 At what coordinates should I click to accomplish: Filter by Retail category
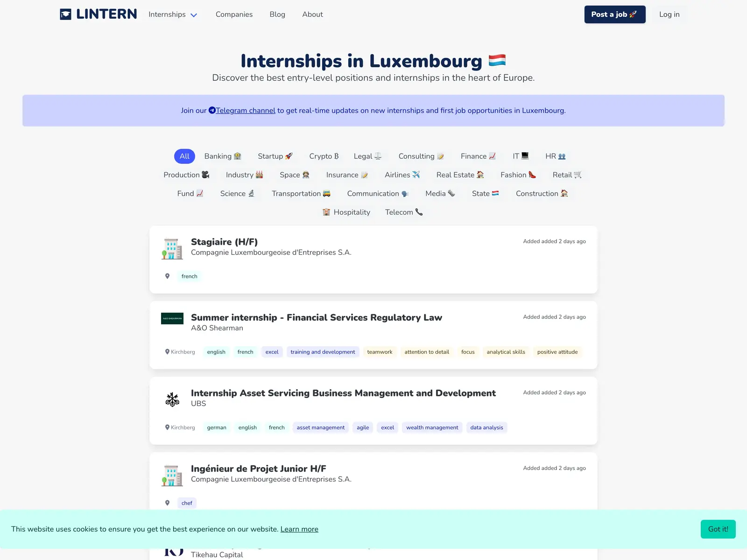tap(567, 175)
